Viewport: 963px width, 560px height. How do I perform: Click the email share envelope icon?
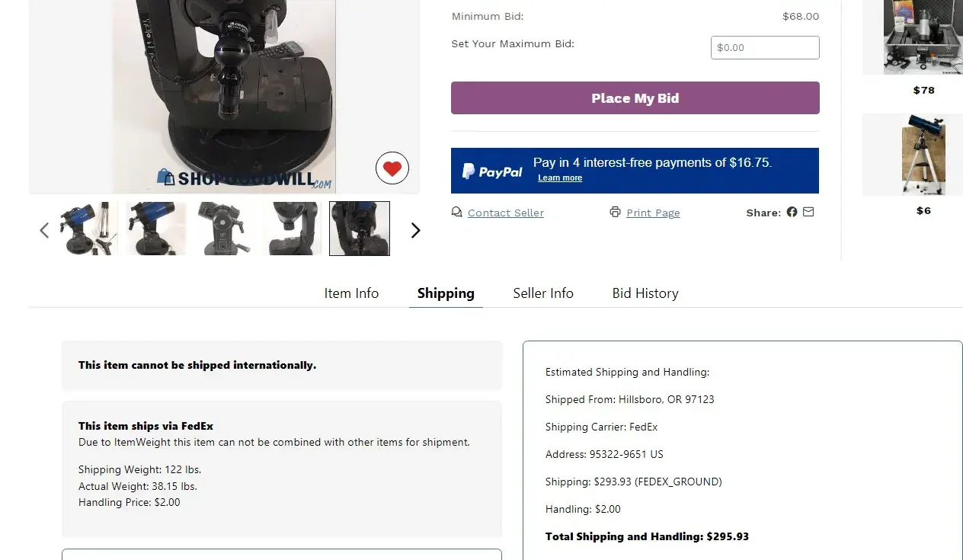click(808, 212)
